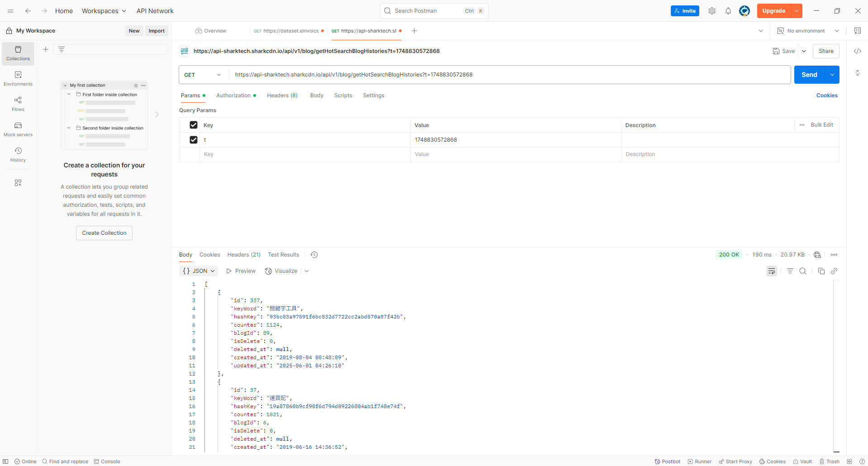Viewport: 868px width, 466px height.
Task: Copy the response link icon
Action: point(834,271)
